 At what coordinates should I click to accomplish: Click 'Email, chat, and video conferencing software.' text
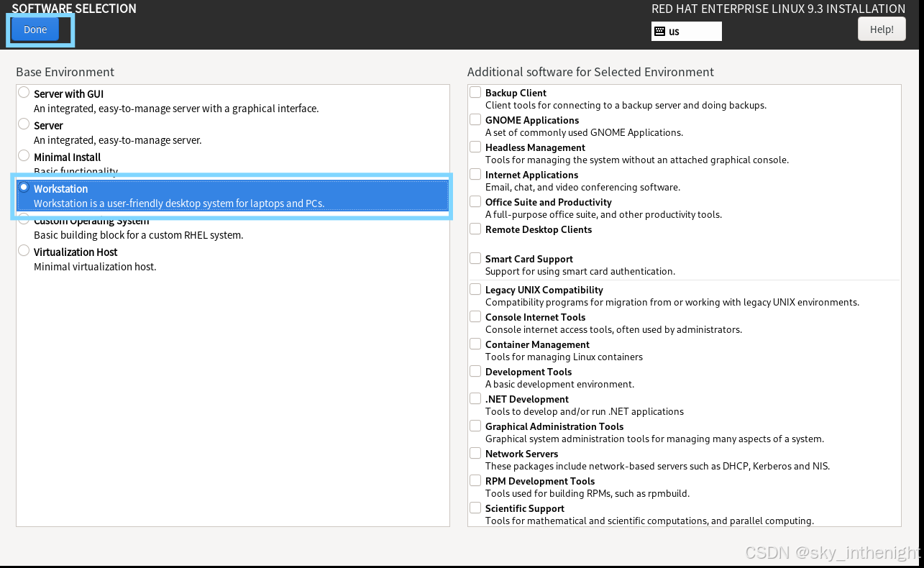582,187
